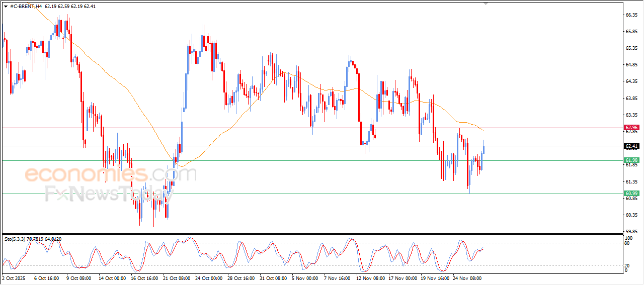Click the 65.85 price axis value
The image size is (644, 285).
tap(631, 32)
